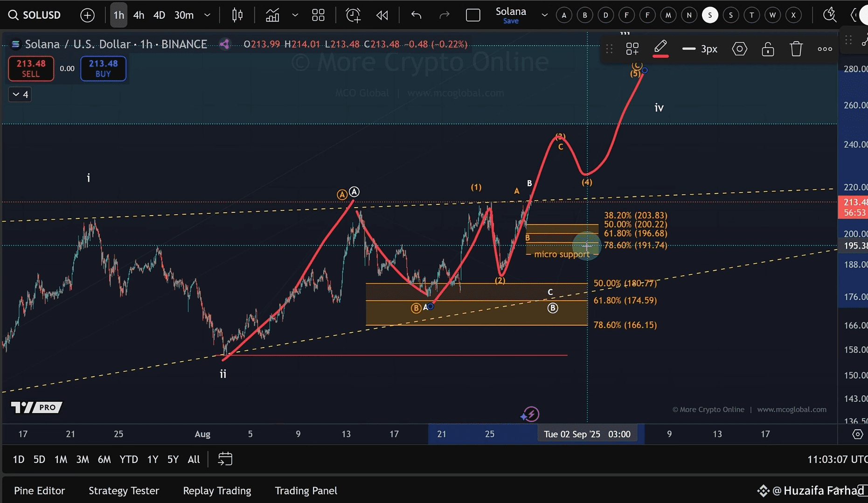Viewport: 868px width, 503px height.
Task: Select the 1h timeframe
Action: (x=118, y=15)
